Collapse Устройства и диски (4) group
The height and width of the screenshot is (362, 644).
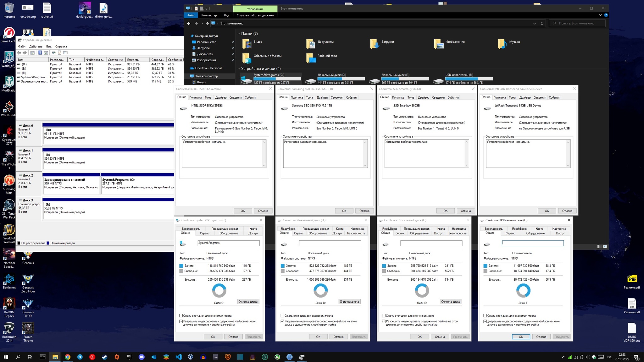tap(239, 69)
